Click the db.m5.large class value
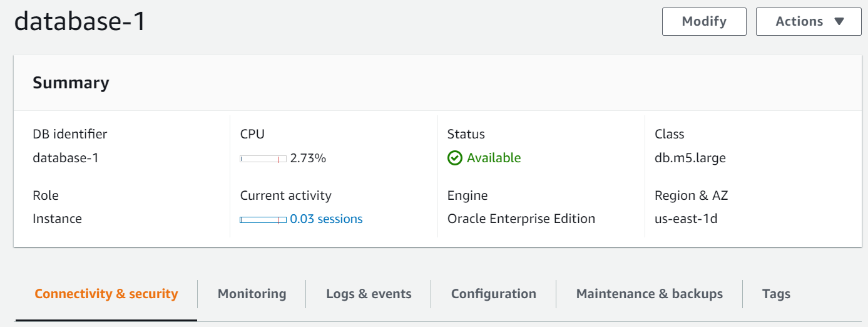This screenshot has height=327, width=868. pyautogui.click(x=690, y=158)
